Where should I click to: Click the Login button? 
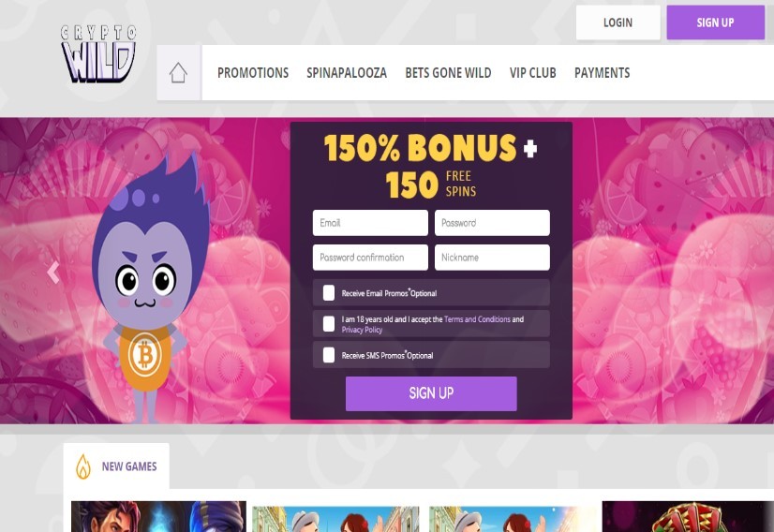(618, 22)
